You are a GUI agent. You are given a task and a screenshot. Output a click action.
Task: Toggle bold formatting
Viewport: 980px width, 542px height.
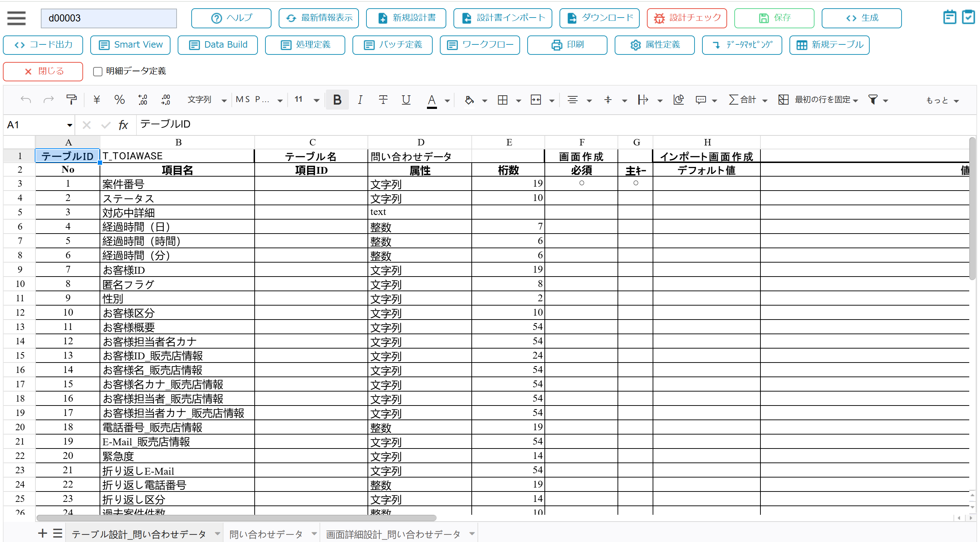click(337, 100)
